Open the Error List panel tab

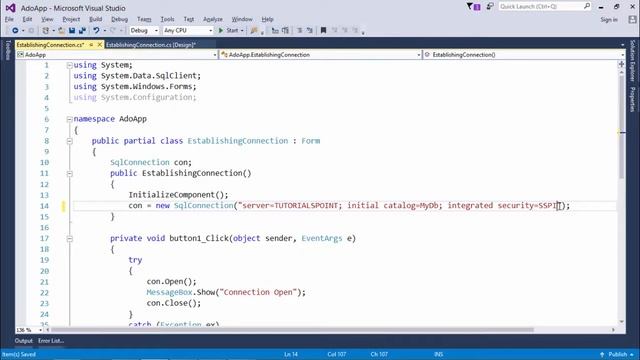coord(51,341)
